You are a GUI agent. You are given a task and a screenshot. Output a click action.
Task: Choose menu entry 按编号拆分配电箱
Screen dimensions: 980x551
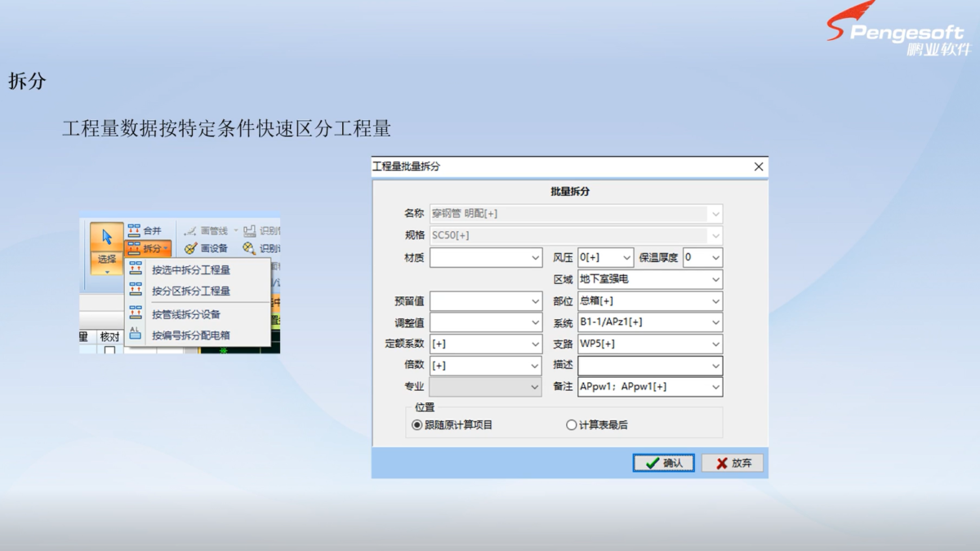coord(190,335)
